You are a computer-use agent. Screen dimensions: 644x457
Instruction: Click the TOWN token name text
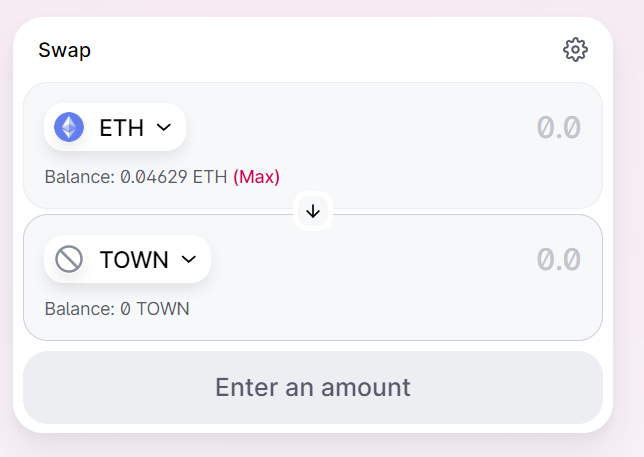pos(134,260)
